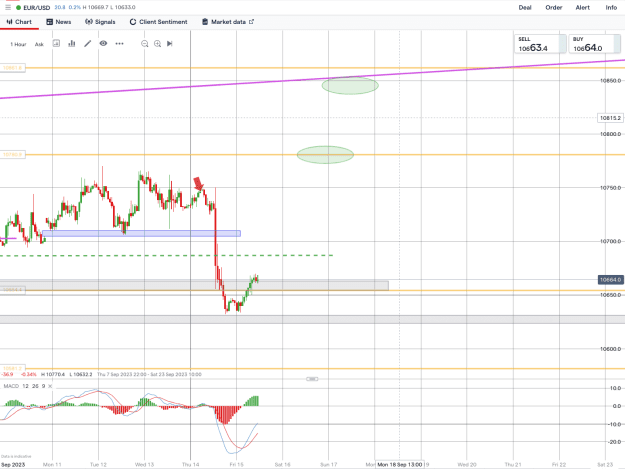Open the News tab
Viewport: 625px width, 469px height.
(x=59, y=22)
